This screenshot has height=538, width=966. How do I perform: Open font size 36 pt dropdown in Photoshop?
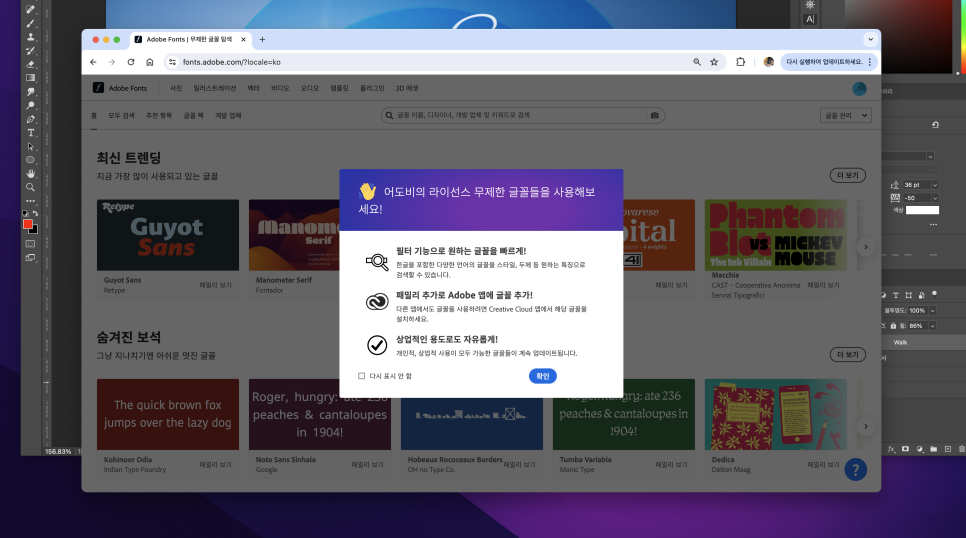point(935,185)
